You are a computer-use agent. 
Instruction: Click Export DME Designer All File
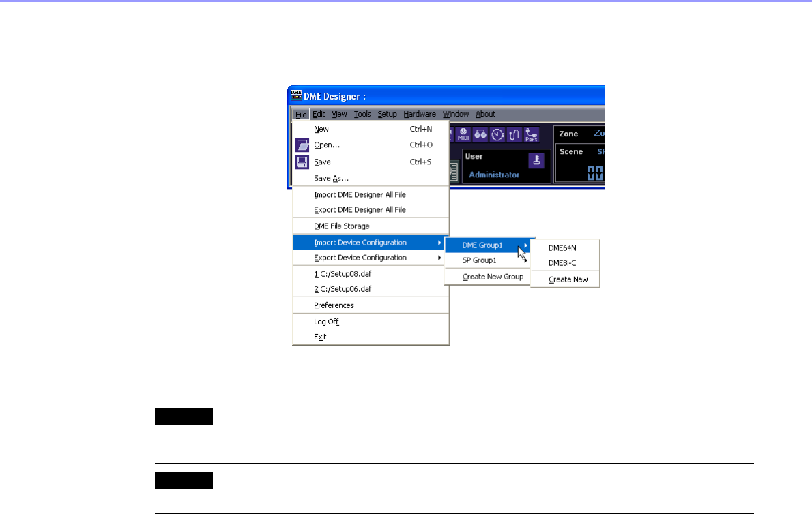(371, 209)
